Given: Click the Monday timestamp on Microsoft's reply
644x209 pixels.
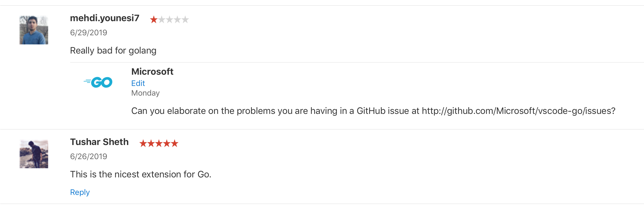Looking at the screenshot, I should pyautogui.click(x=145, y=93).
